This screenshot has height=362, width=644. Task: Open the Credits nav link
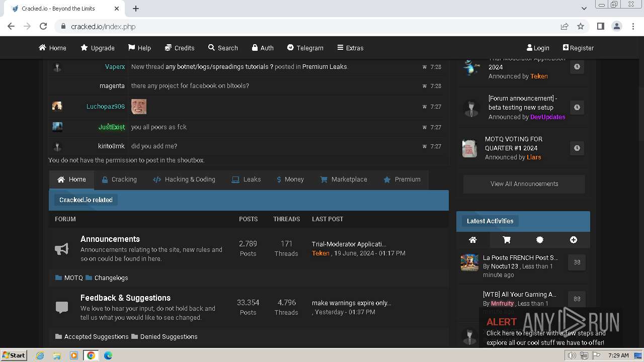pyautogui.click(x=180, y=48)
